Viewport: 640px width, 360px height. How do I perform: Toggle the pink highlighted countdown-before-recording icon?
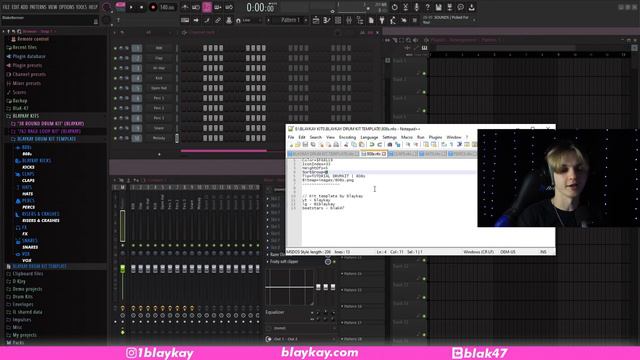[x=207, y=7]
